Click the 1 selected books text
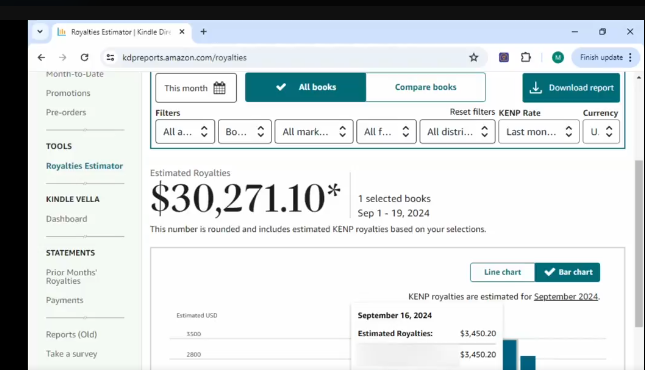This screenshot has height=370, width=645. [x=394, y=199]
